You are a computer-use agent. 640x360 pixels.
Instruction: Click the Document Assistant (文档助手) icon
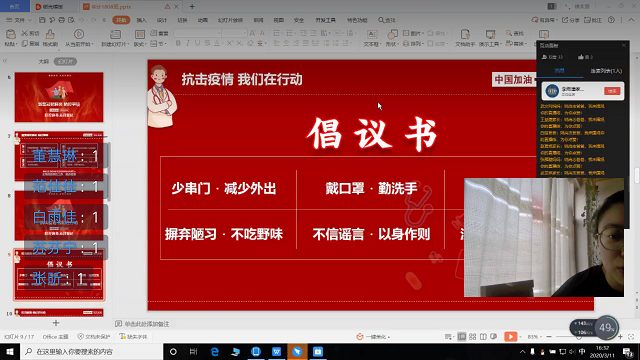click(x=465, y=34)
